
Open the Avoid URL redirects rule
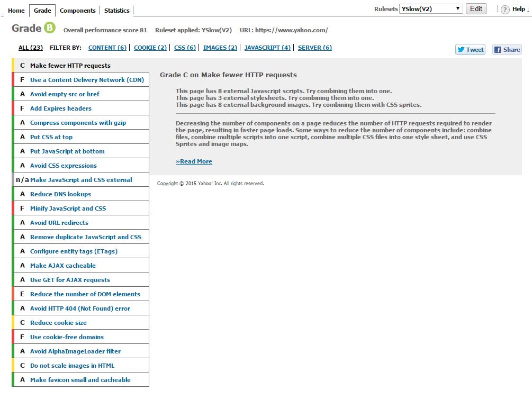click(81, 222)
